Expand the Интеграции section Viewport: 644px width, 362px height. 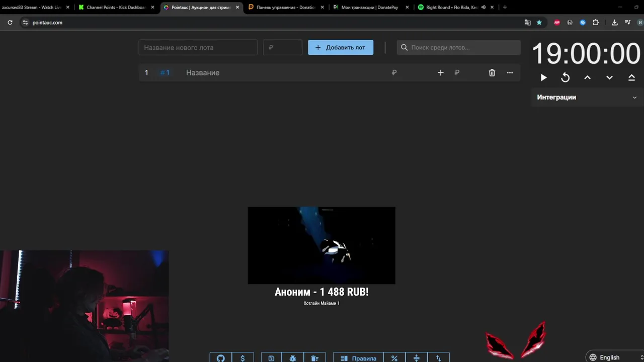tap(587, 97)
